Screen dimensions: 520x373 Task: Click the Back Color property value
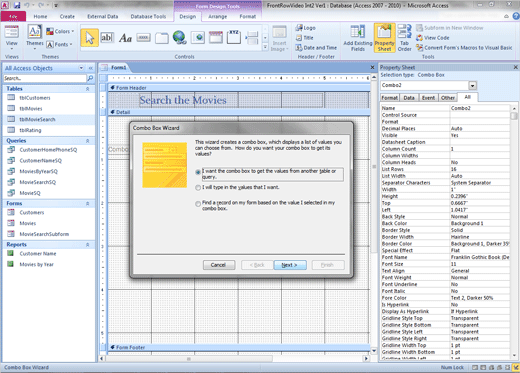point(480,223)
